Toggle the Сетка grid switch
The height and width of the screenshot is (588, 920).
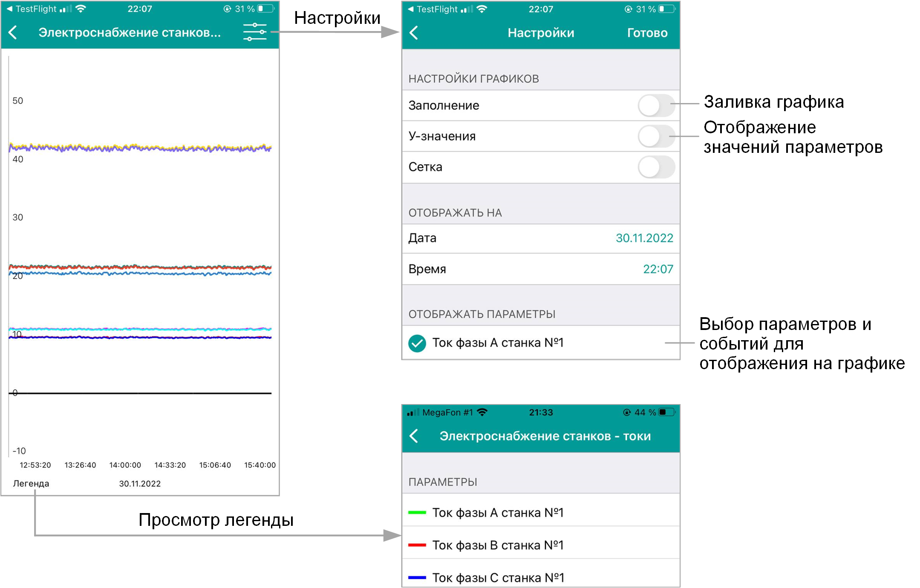point(656,167)
